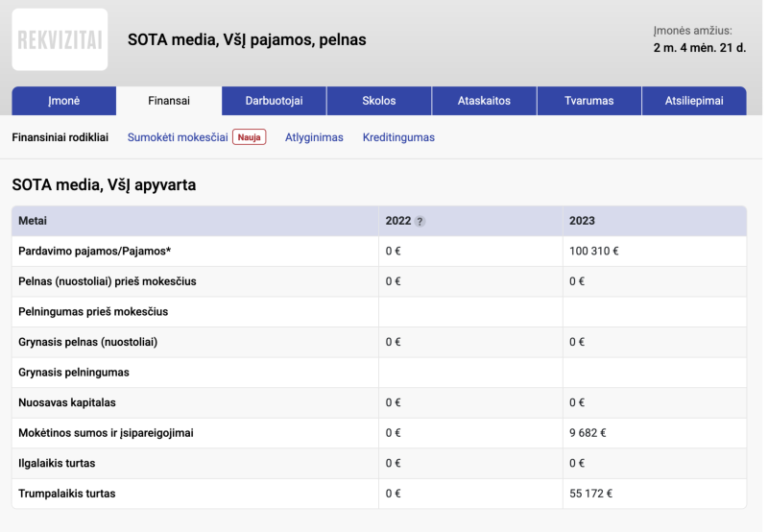Switch to the Atsiliepimai tab

tap(694, 101)
